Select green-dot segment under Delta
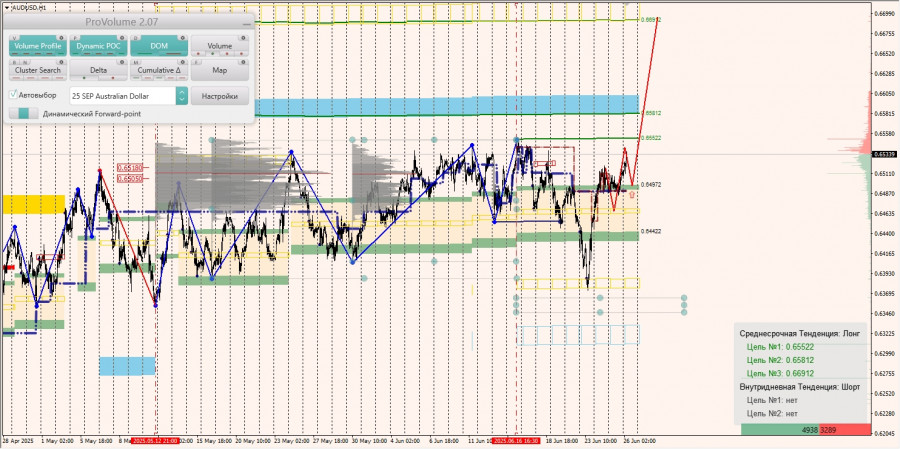 pyautogui.click(x=84, y=78)
